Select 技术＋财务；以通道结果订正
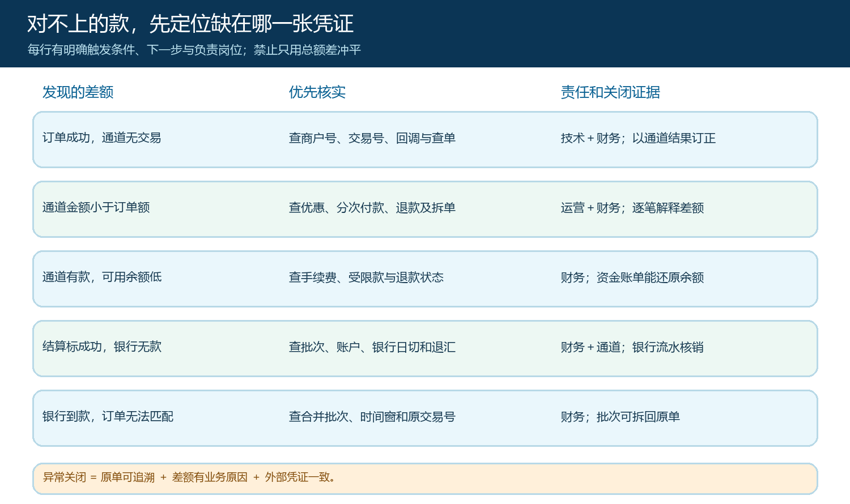The width and height of the screenshot is (850, 504). 638,138
